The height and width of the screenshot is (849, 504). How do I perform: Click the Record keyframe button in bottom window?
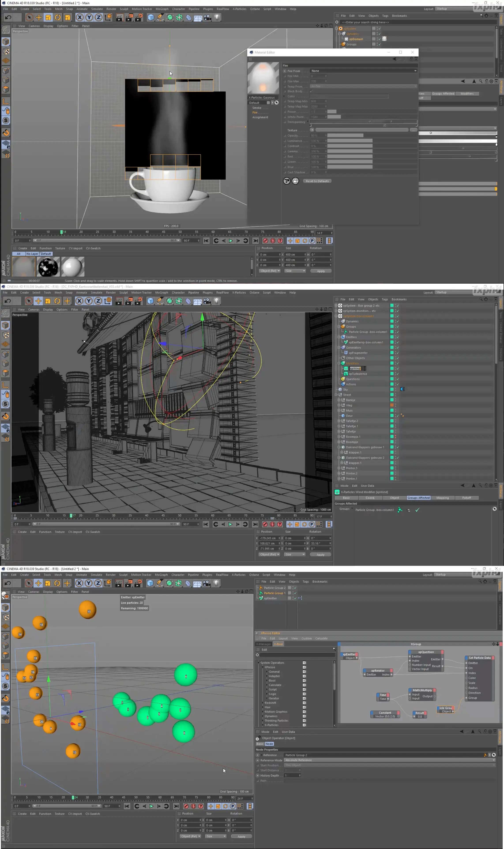click(x=186, y=806)
